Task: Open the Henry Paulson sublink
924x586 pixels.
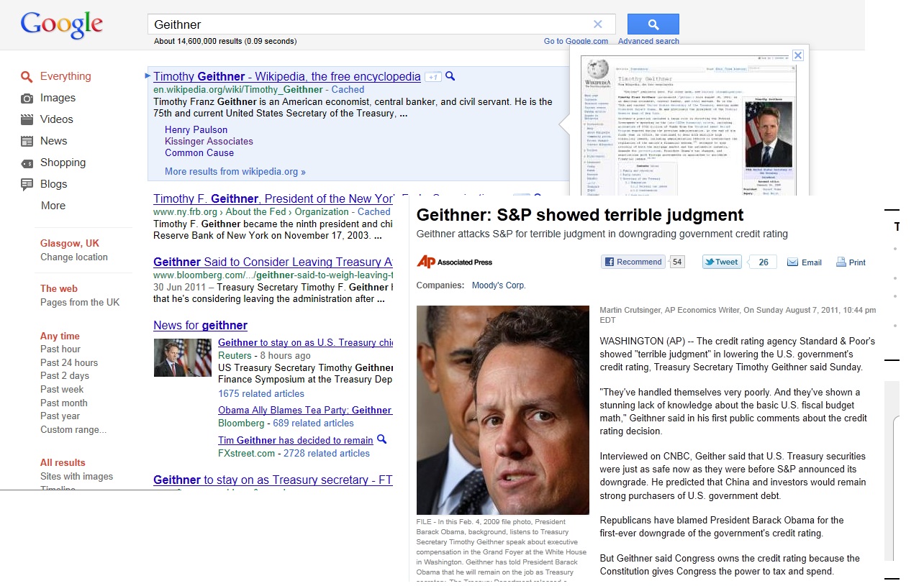Action: click(x=196, y=130)
